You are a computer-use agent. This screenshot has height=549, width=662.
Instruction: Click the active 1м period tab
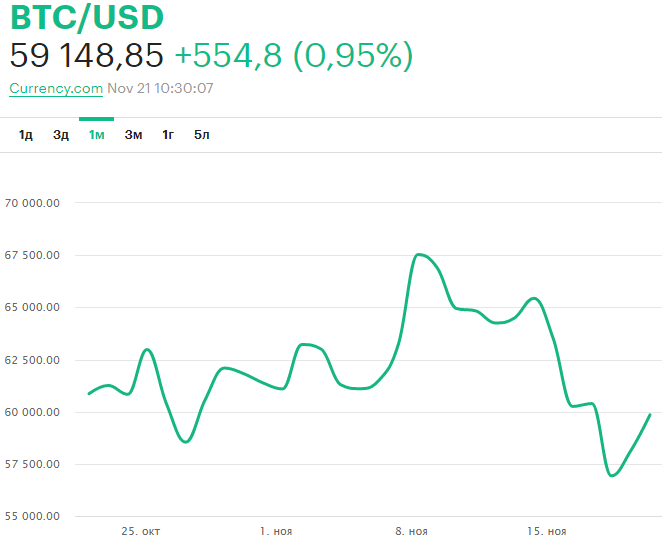click(97, 135)
